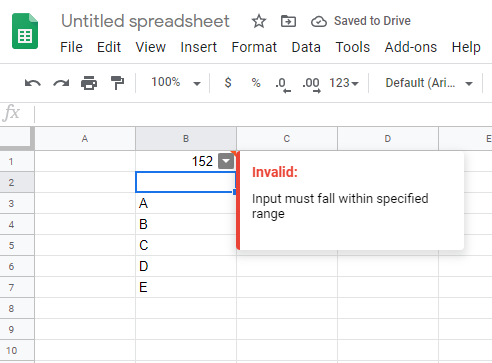Redo the last action
492x363 pixels.
[x=61, y=83]
